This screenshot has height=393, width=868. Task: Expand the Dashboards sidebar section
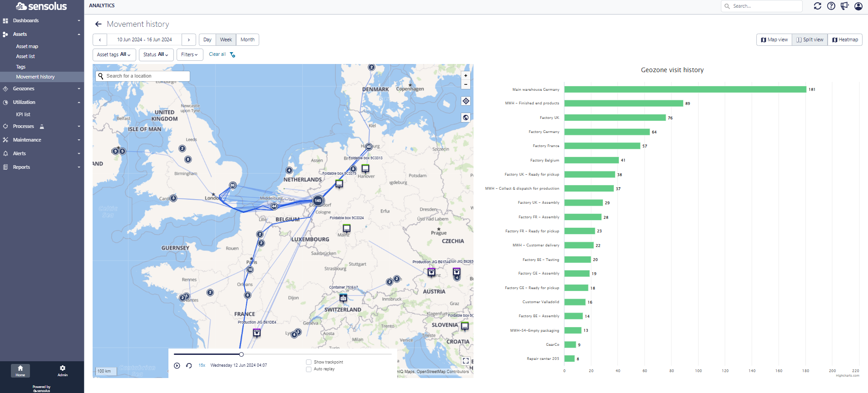42,20
